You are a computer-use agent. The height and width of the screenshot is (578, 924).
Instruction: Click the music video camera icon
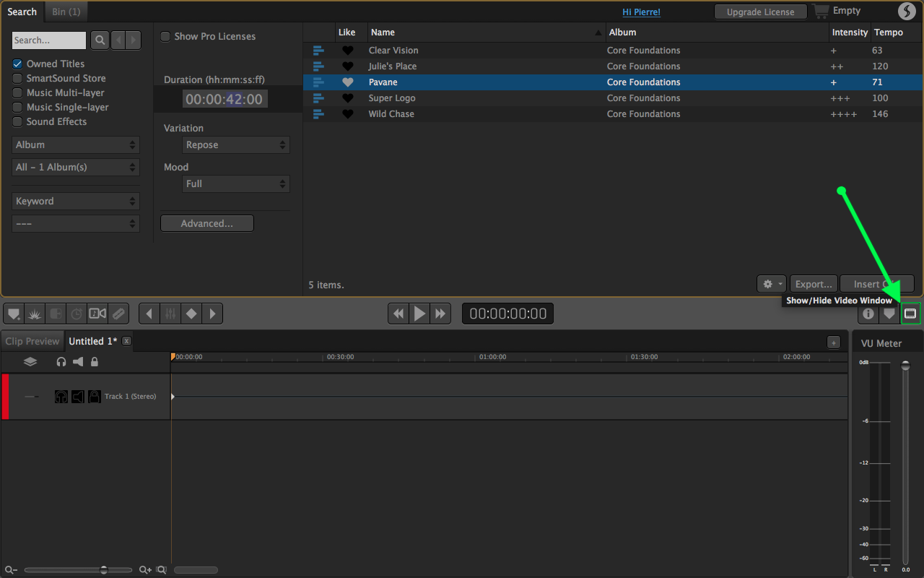(x=97, y=314)
